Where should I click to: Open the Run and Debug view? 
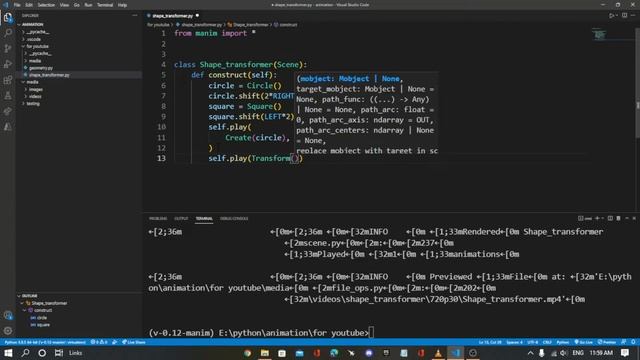click(x=8, y=64)
